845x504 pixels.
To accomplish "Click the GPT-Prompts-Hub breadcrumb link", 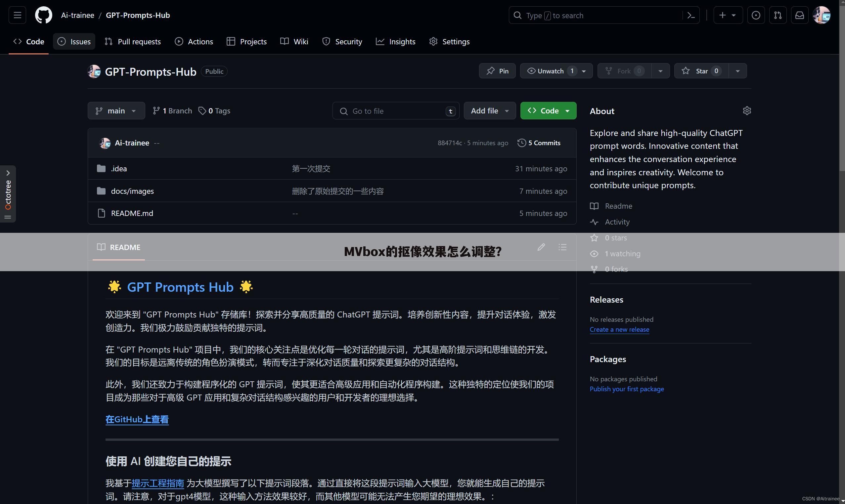I will 138,15.
